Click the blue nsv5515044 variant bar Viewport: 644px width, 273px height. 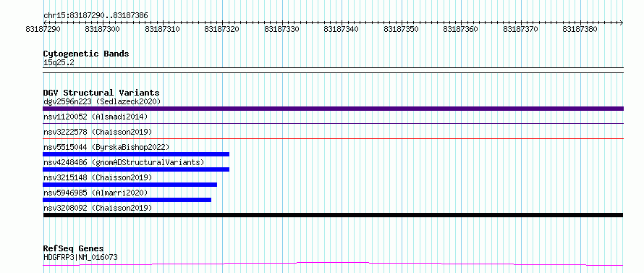[136, 154]
